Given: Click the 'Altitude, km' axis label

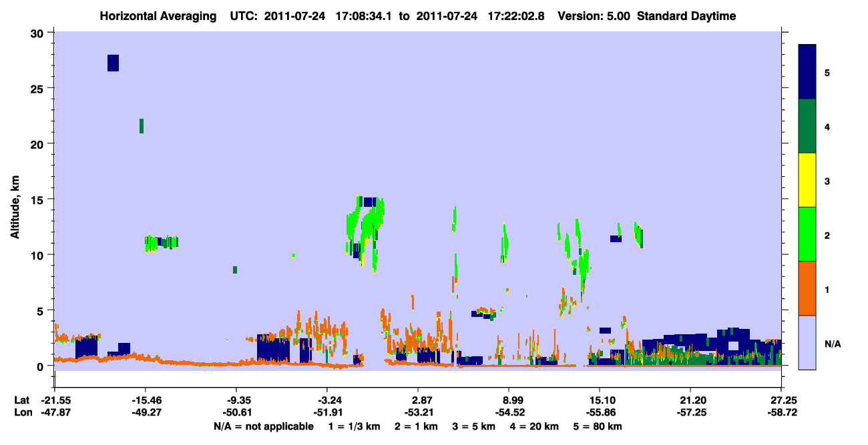Looking at the screenshot, I should point(15,207).
